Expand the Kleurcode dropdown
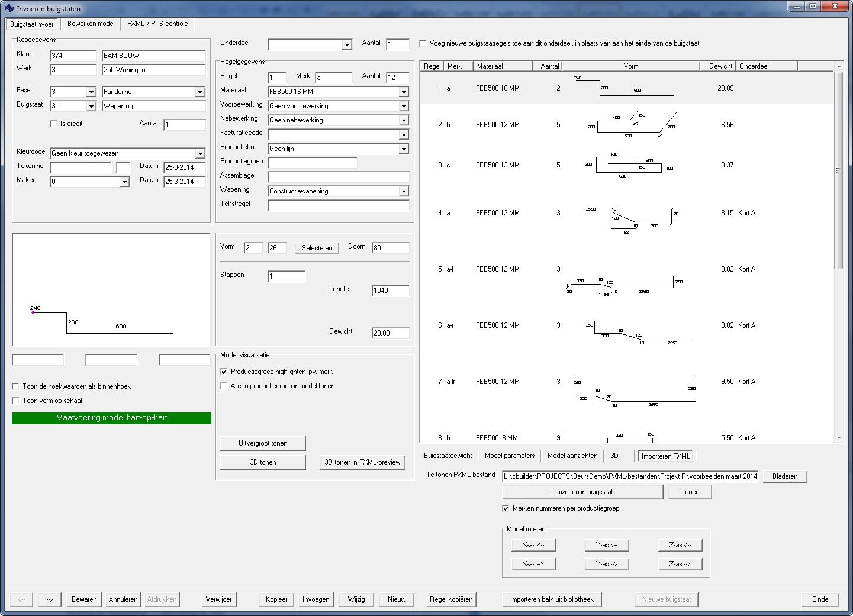 click(x=200, y=153)
